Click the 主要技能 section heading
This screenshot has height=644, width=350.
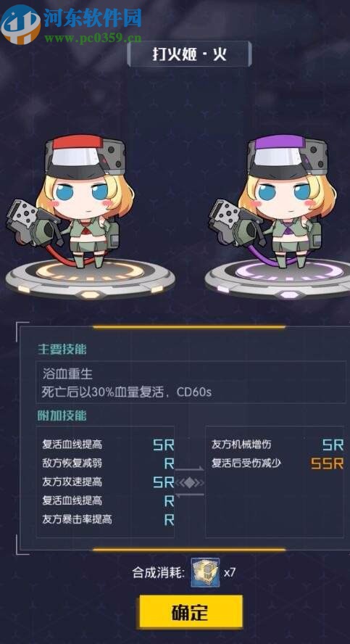click(x=62, y=349)
